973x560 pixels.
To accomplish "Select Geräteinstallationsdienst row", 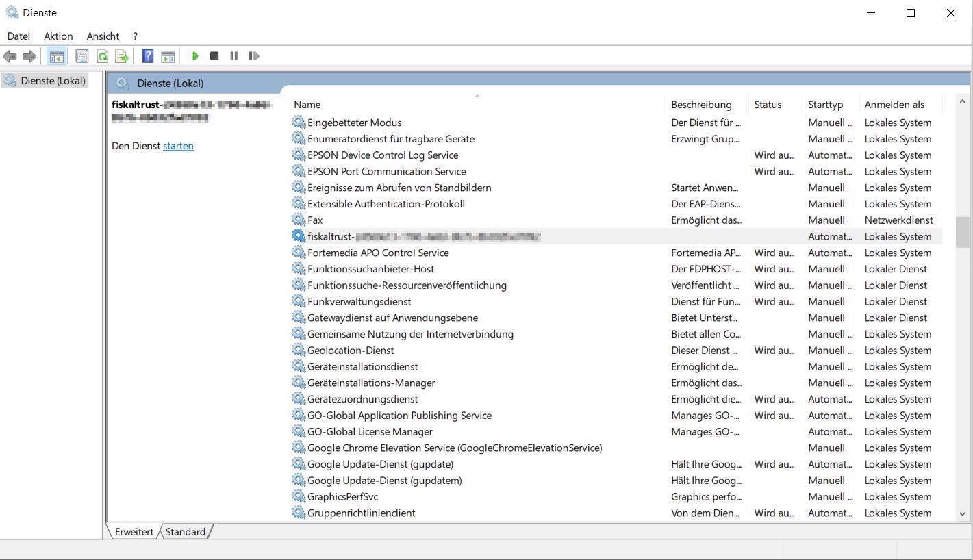I will 616,366.
